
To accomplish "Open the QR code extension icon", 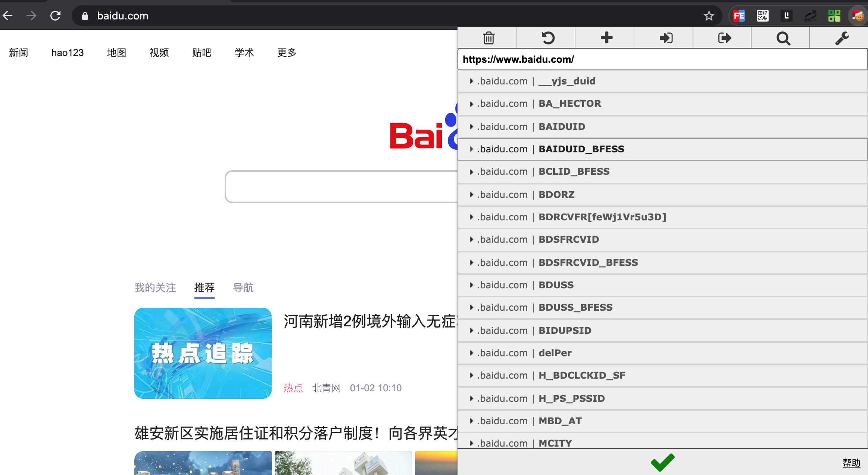I will [x=762, y=16].
